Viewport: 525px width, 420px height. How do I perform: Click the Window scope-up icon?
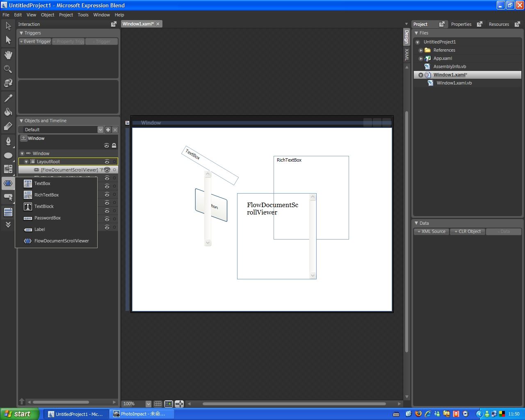[23, 139]
